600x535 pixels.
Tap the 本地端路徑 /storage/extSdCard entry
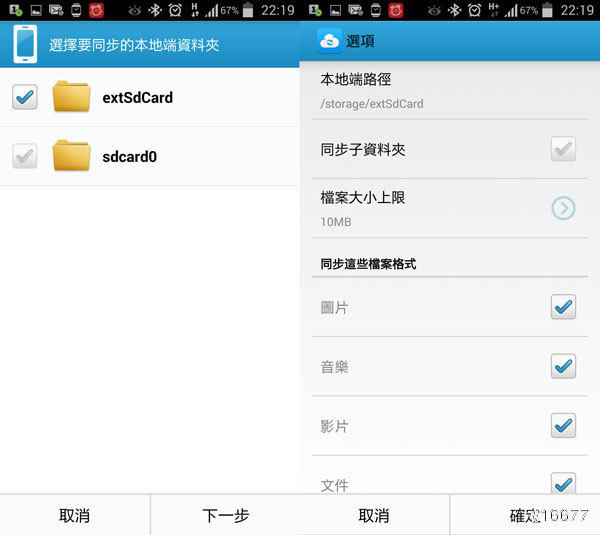pyautogui.click(x=450, y=91)
